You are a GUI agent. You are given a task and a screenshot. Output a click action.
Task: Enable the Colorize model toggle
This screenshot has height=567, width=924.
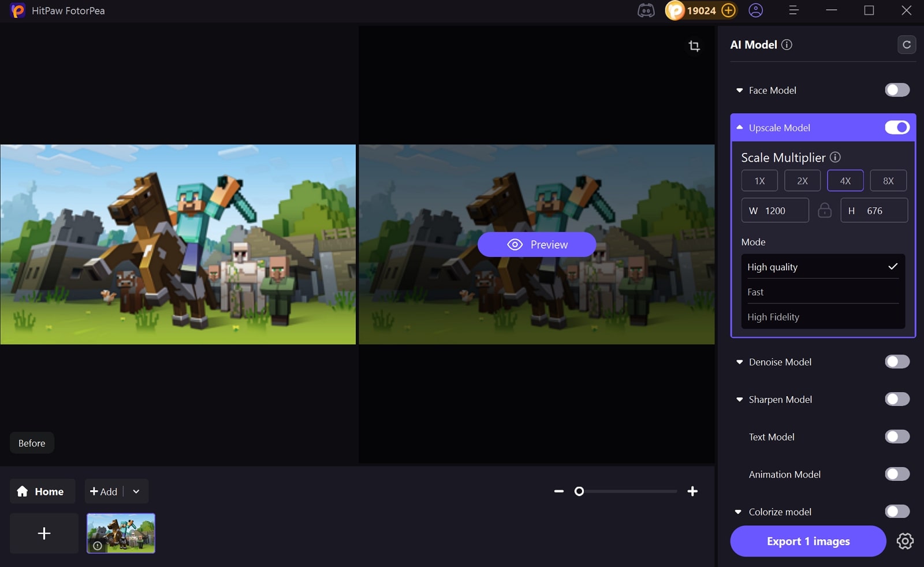[897, 512]
